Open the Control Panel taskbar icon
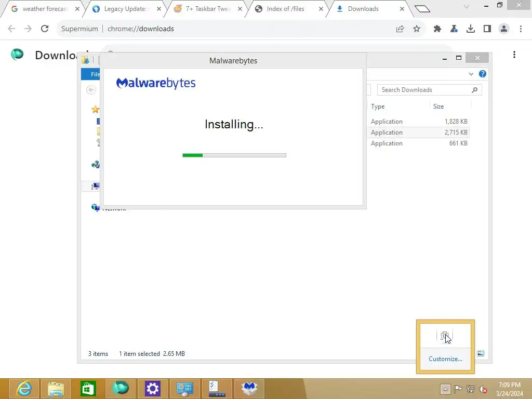The height and width of the screenshot is (399, 532). click(184, 389)
